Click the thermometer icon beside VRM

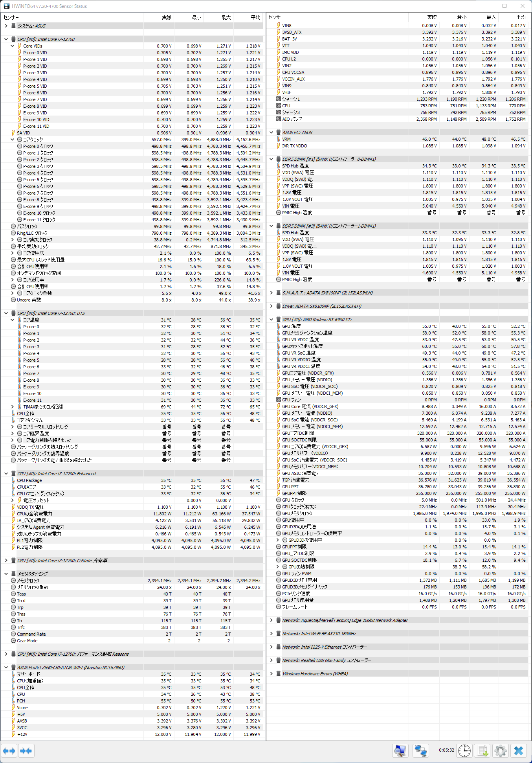coord(279,139)
